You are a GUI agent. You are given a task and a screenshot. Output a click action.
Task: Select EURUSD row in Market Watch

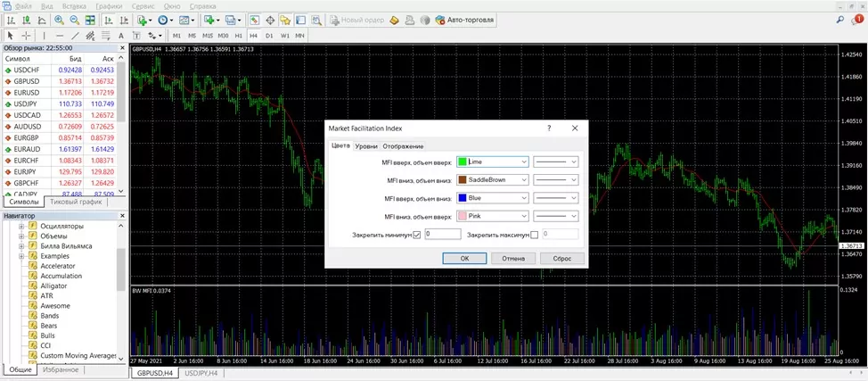[x=61, y=93]
